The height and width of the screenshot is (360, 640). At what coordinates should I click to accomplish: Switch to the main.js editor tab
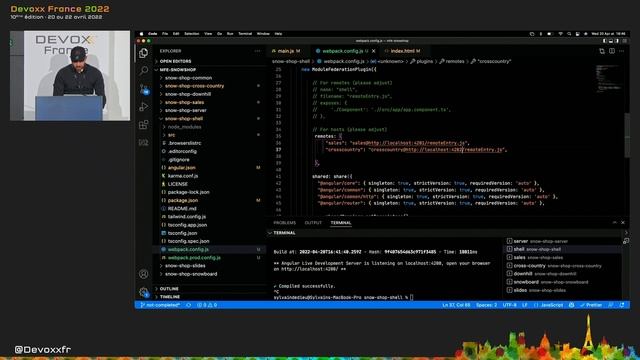coord(286,51)
